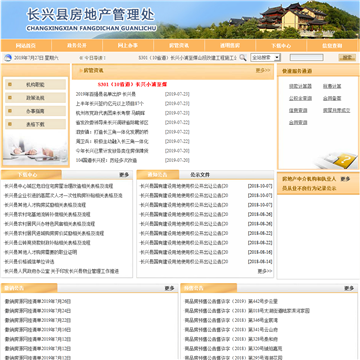Select the 政策法规 sidebar button
Image resolution: width=360 pixels, height=360 pixels.
tap(35, 98)
